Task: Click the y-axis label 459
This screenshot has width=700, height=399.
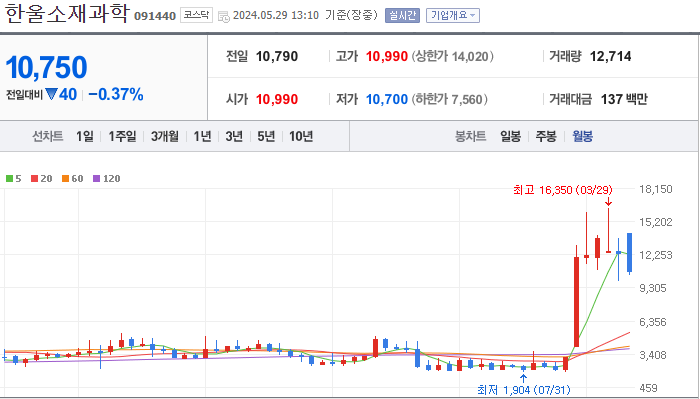Action: pos(649,388)
